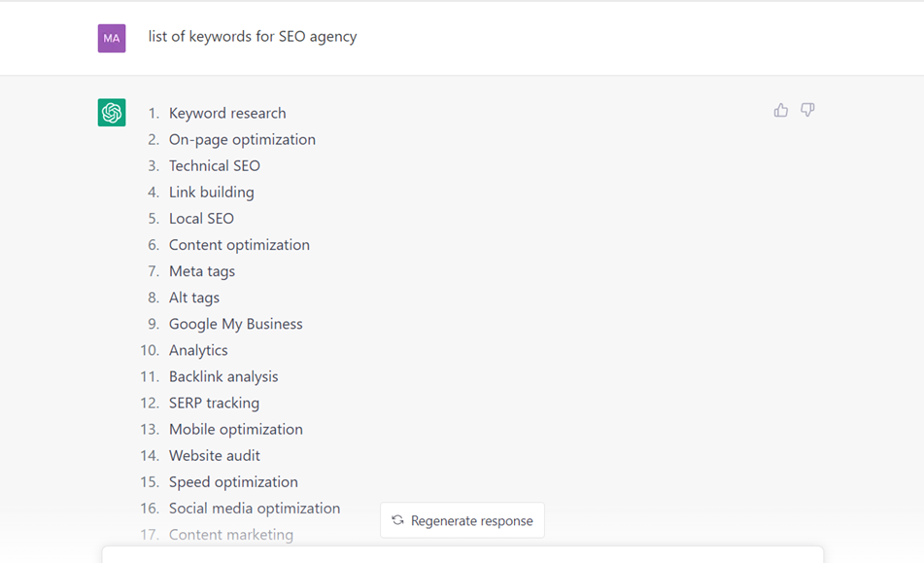Click the user prompt text about SEO agency
Screen dimensions: 924x563
(253, 37)
